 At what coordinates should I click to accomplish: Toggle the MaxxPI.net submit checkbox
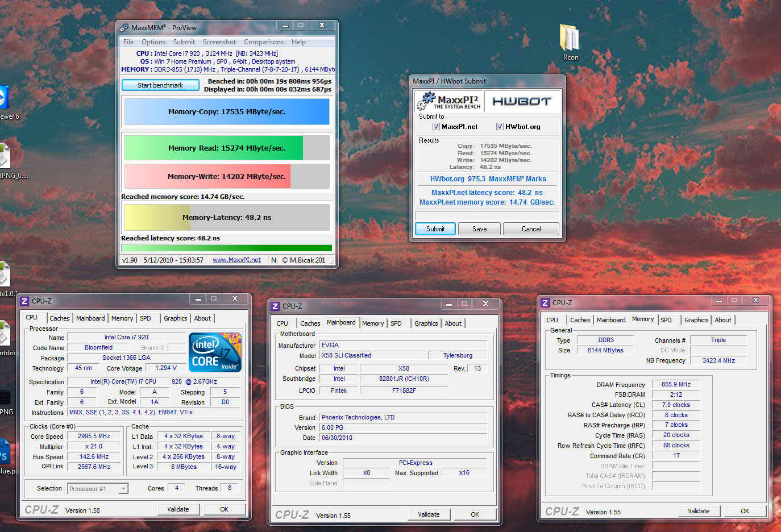tap(436, 127)
